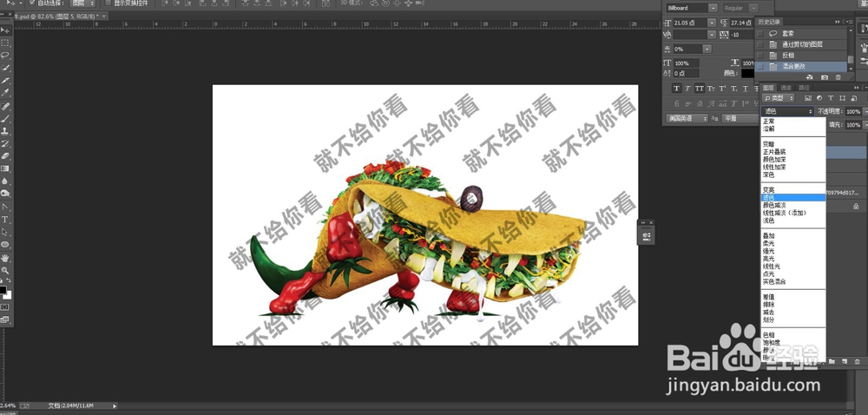
Task: Open the Billboard font family dropdown
Action: pyautogui.click(x=713, y=9)
